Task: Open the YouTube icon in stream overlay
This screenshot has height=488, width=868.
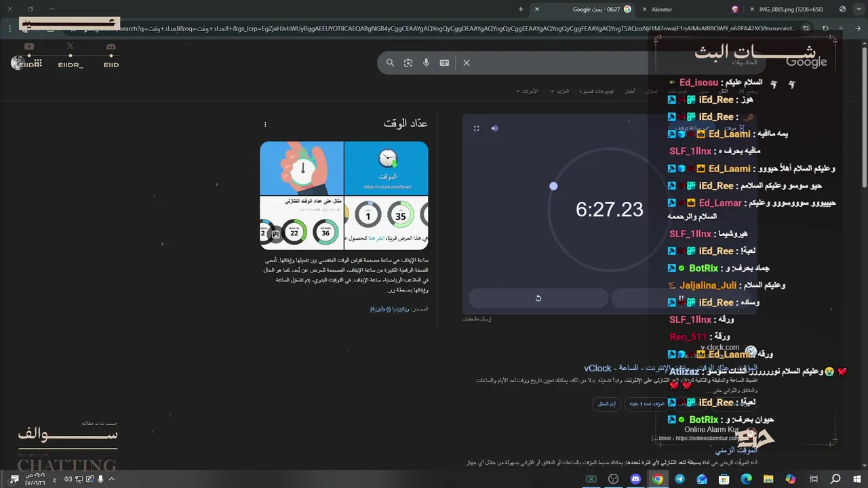Action: pyautogui.click(x=29, y=47)
